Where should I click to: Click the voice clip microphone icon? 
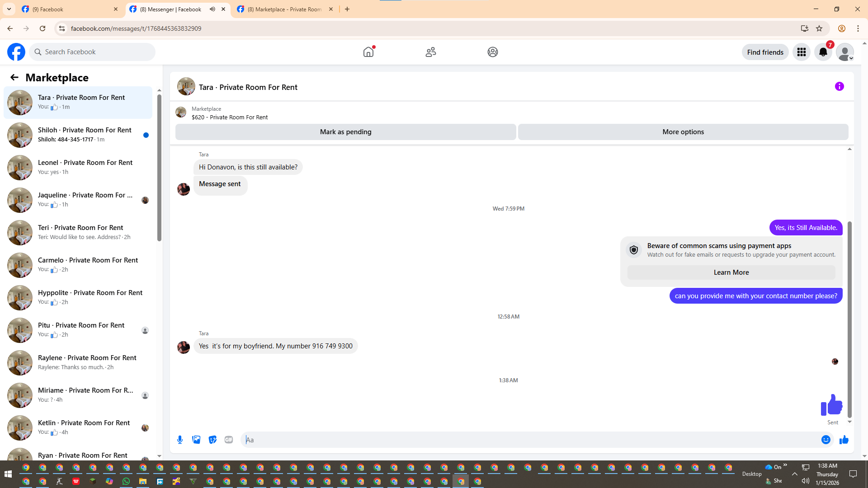(x=180, y=440)
